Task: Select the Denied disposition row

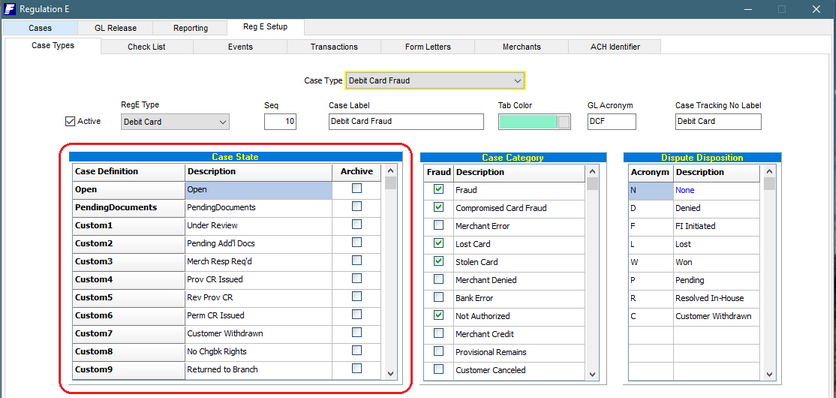Action: 694,208
